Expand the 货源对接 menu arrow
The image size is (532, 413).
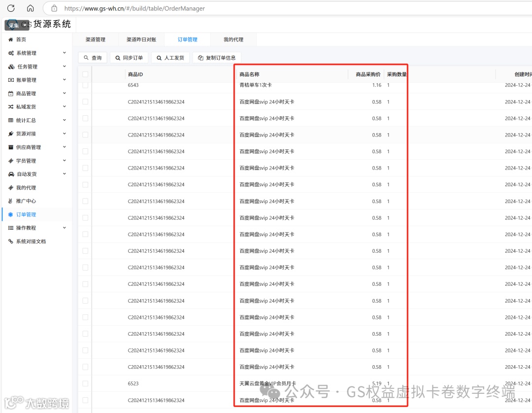coord(64,134)
